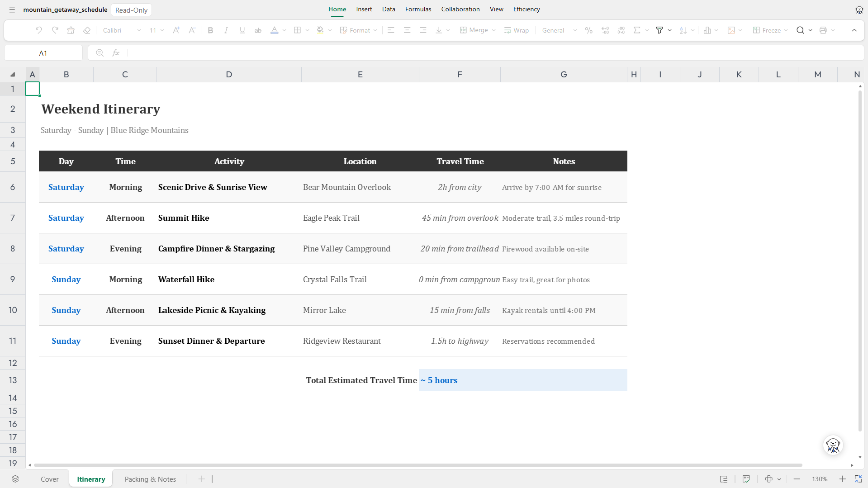868x488 pixels.
Task: Open the Home menu tab
Action: (x=337, y=9)
